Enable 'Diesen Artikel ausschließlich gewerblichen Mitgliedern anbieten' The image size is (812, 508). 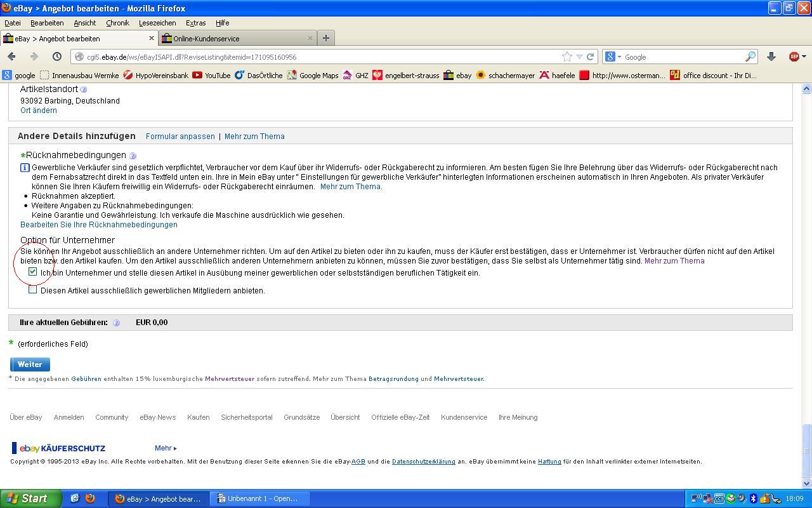click(x=32, y=289)
